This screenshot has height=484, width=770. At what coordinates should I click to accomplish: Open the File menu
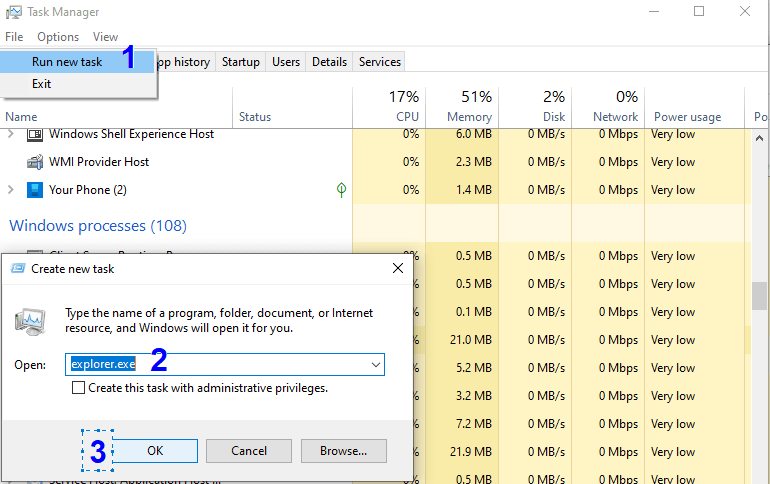[14, 37]
